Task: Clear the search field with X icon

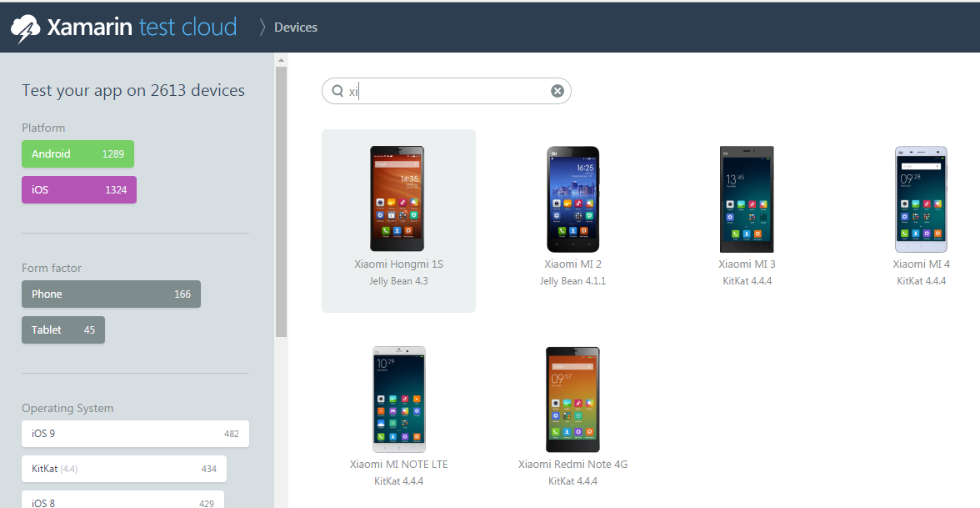Action: tap(557, 91)
